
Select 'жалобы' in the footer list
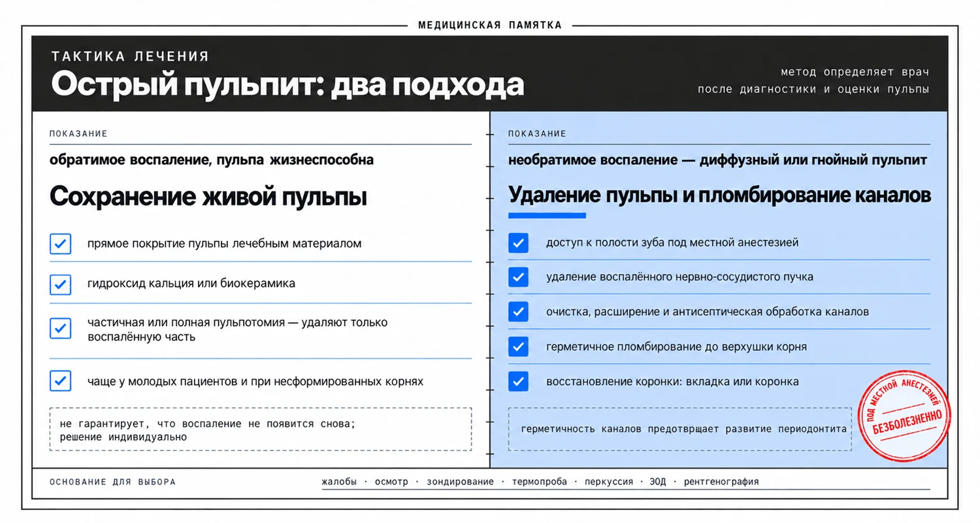click(x=339, y=482)
